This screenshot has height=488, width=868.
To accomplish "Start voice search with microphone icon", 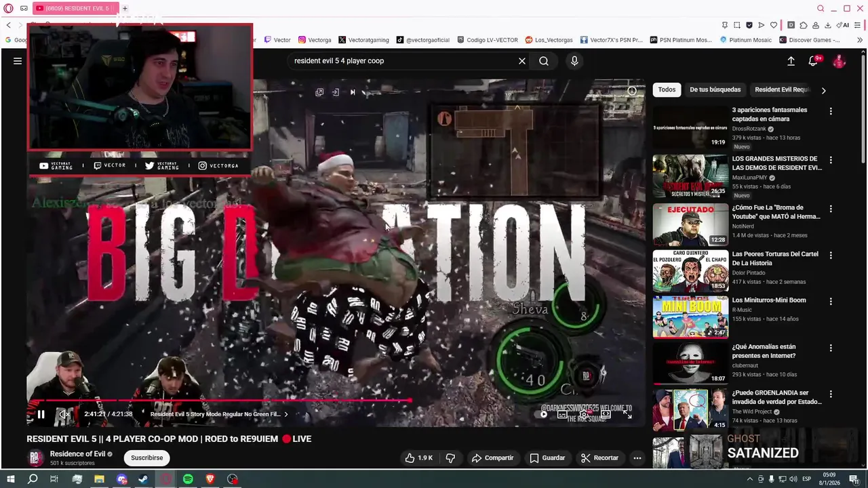I will 574,61.
